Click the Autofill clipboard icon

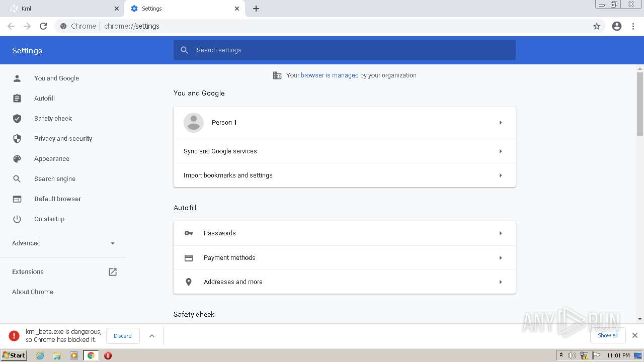[x=17, y=99]
